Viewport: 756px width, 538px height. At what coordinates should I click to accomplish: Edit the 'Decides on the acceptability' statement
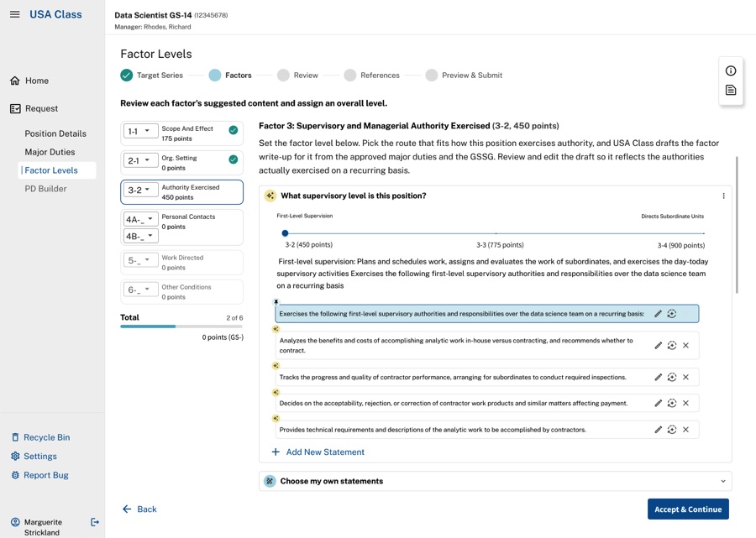(658, 403)
